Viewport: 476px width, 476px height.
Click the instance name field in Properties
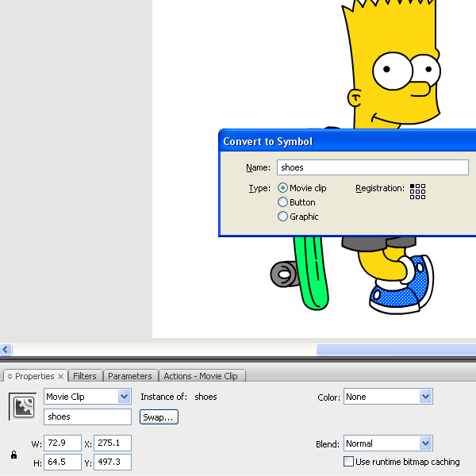coord(87,416)
